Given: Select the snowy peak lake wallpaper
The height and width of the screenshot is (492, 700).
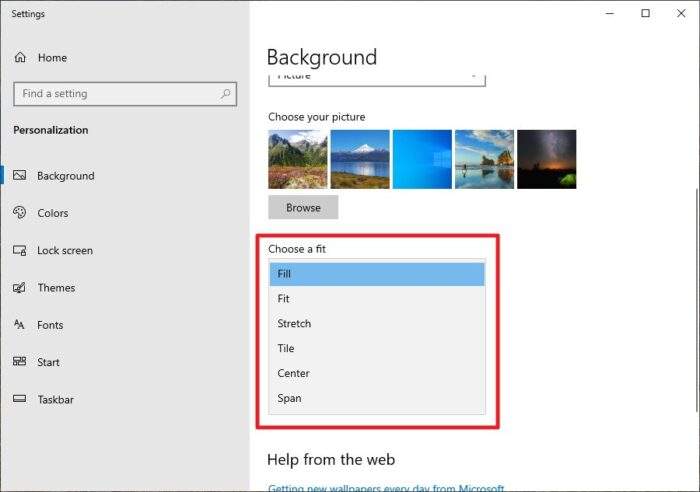Looking at the screenshot, I should pos(360,159).
